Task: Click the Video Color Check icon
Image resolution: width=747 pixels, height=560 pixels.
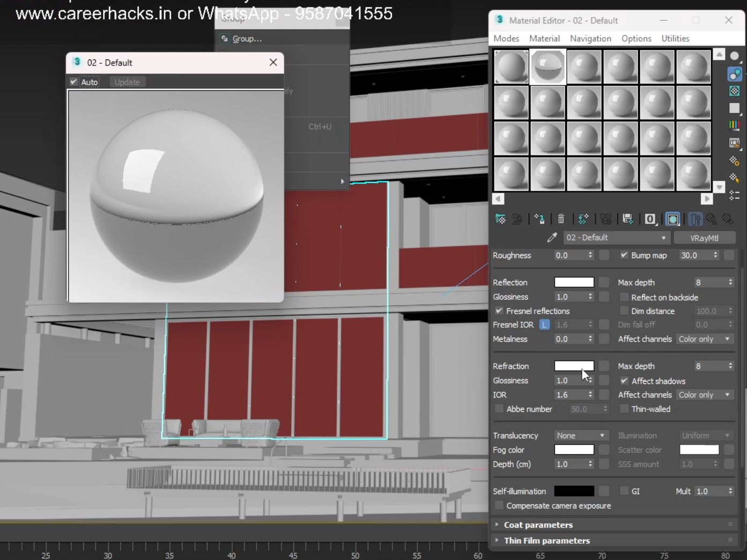Action: (x=734, y=126)
